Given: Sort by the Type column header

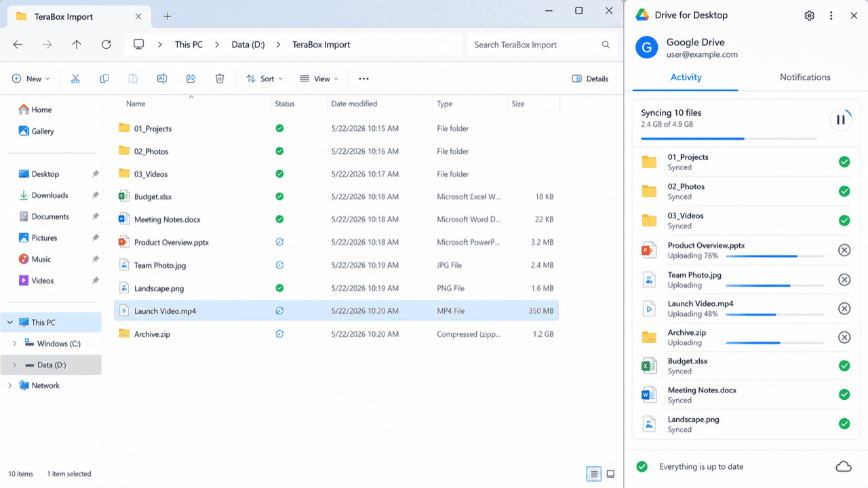Looking at the screenshot, I should coord(445,104).
